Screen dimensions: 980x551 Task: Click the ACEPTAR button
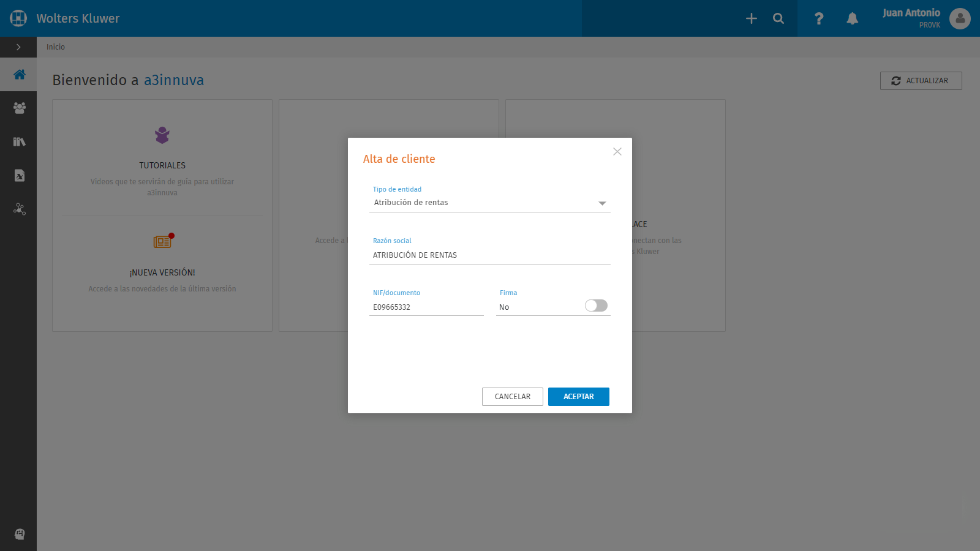(579, 397)
